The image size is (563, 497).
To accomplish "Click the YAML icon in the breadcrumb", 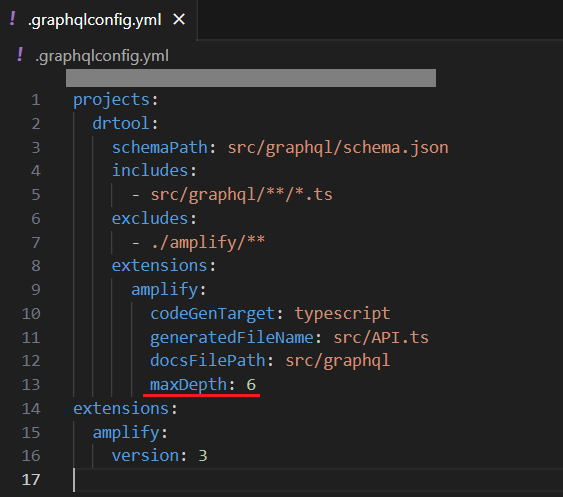I will tap(20, 55).
